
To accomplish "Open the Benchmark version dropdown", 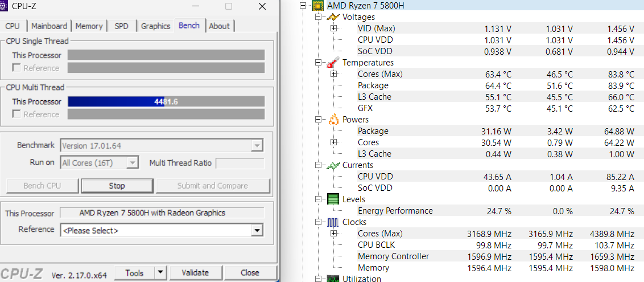I will [257, 145].
